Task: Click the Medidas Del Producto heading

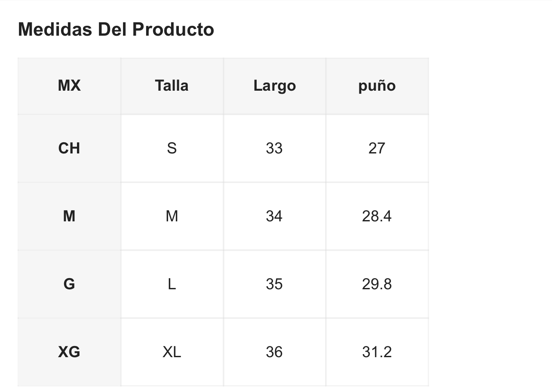Action: coord(116,29)
